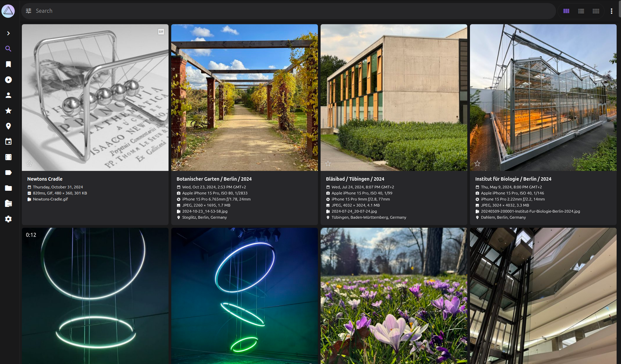Open Albums bookmark icon in sidebar
Viewport: 621px width, 364px height.
pyautogui.click(x=8, y=64)
